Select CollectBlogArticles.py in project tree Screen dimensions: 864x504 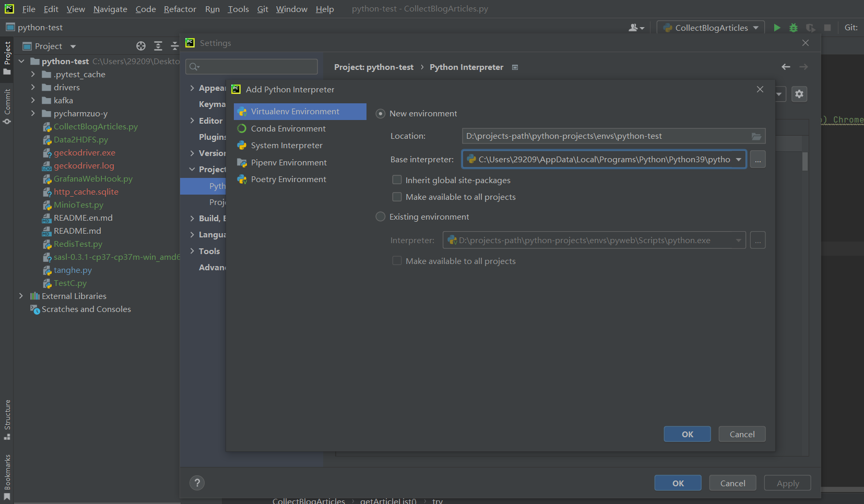coord(96,126)
